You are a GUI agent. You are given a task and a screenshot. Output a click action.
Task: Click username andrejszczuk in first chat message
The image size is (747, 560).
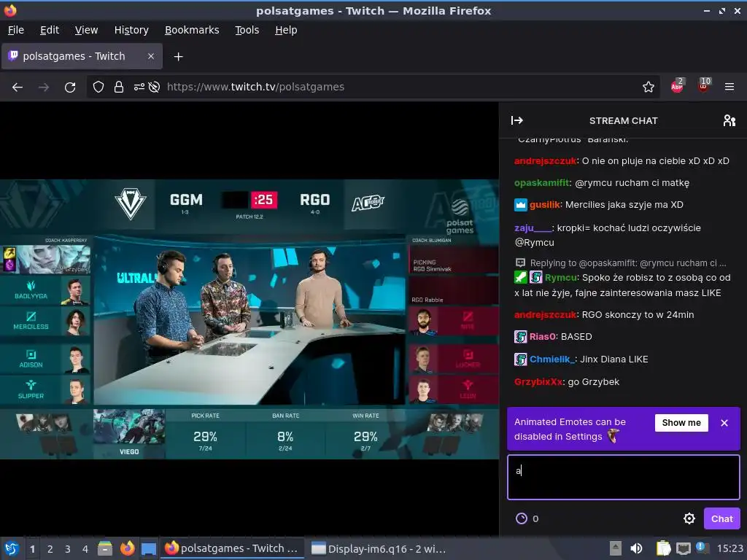tap(546, 161)
